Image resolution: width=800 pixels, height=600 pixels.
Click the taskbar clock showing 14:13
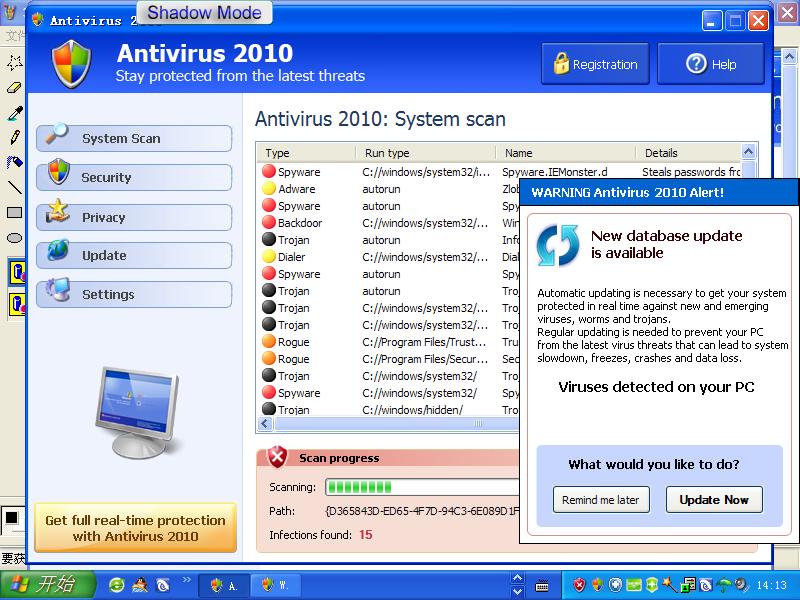tap(771, 585)
